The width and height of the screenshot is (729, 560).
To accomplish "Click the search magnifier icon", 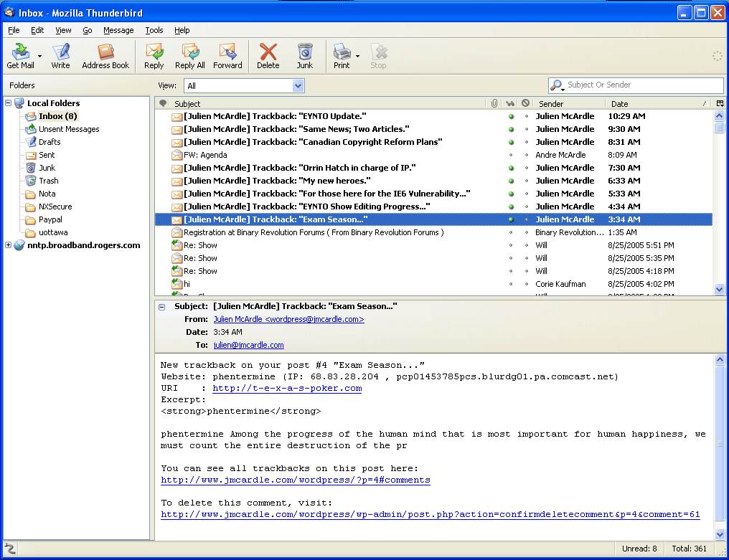I will coord(556,85).
